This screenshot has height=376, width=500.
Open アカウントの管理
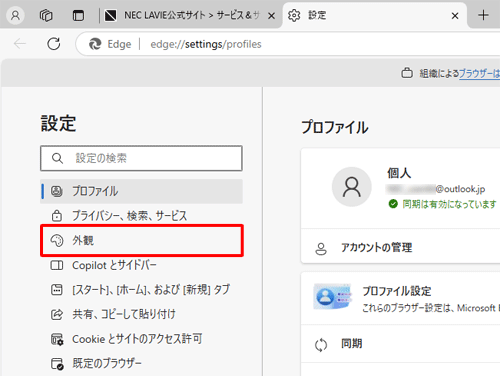tap(400, 248)
